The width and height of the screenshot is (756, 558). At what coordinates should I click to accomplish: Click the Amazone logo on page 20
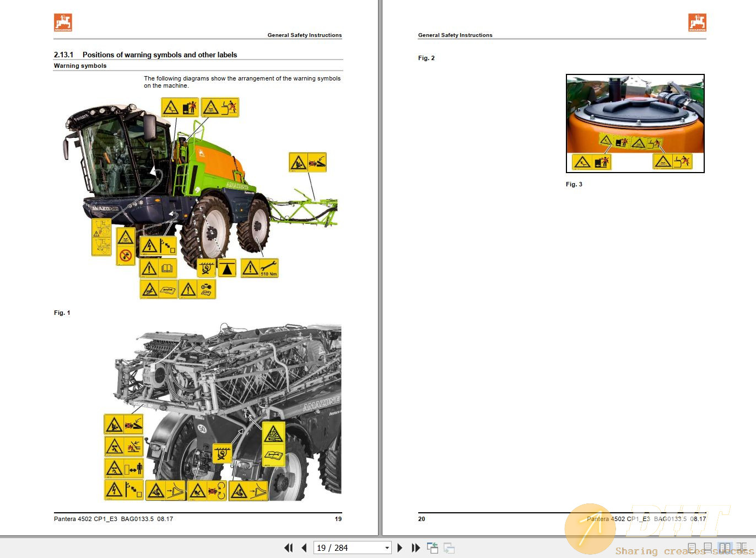(697, 23)
